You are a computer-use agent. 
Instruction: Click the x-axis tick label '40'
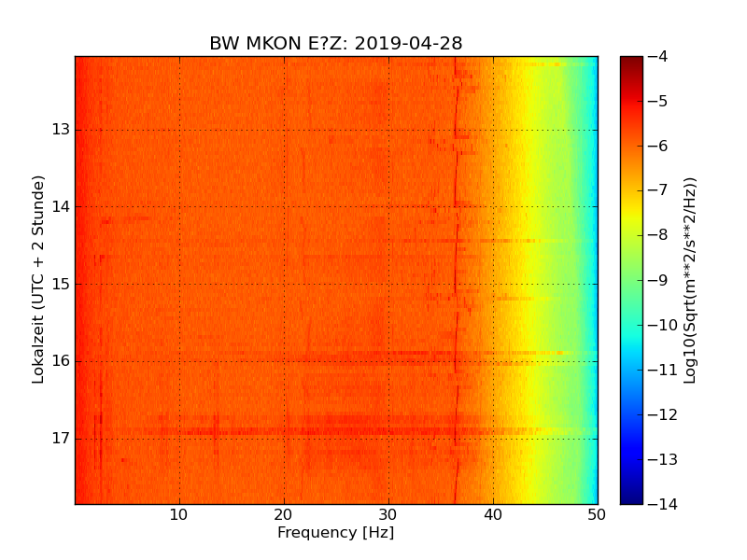click(x=493, y=515)
